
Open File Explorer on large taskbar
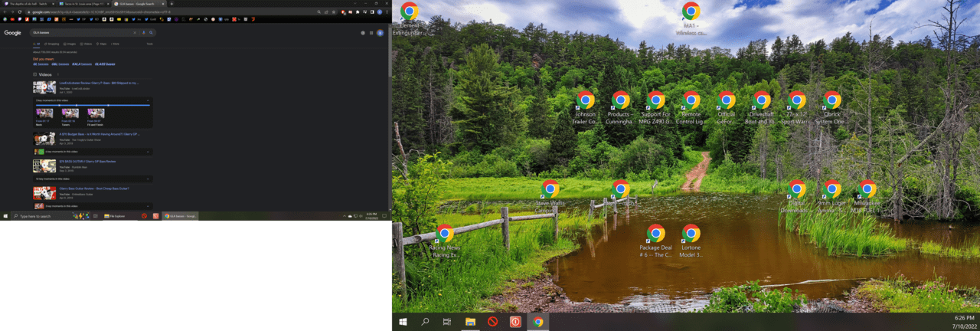[x=470, y=322]
